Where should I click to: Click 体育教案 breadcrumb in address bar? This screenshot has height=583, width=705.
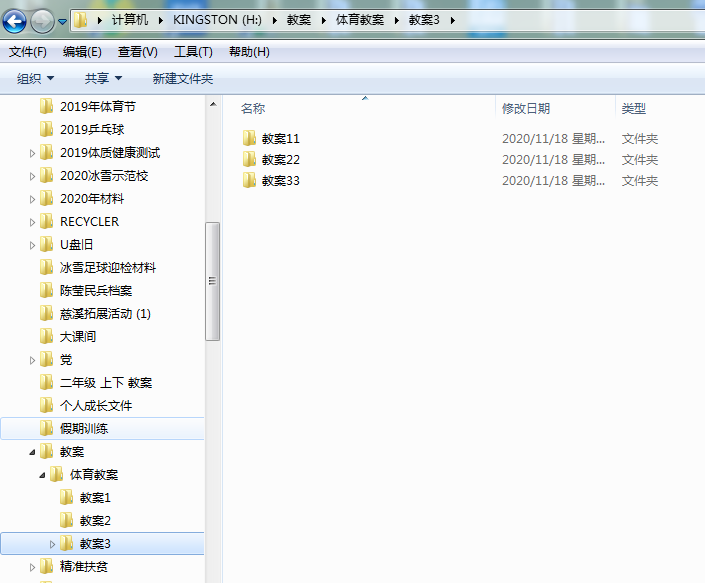coord(360,20)
